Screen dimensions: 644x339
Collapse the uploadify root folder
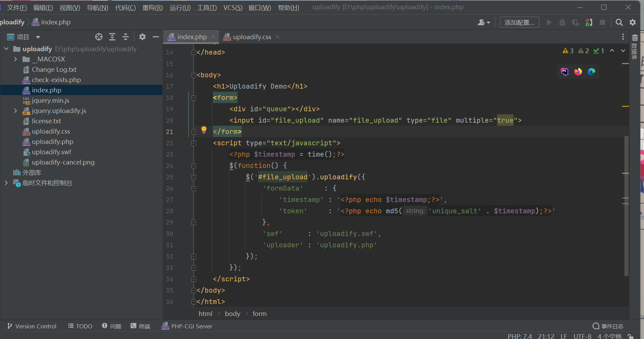6,49
